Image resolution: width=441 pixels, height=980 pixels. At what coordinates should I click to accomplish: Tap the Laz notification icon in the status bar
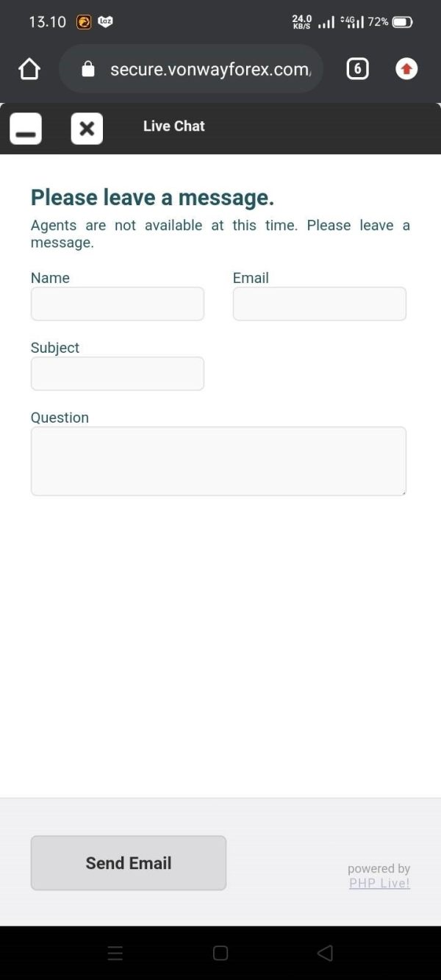[105, 22]
